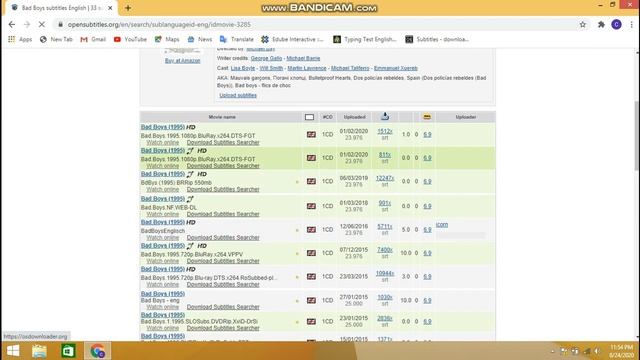Download the 5711x srt subtitle
The height and width of the screenshot is (360, 640).
click(385, 227)
